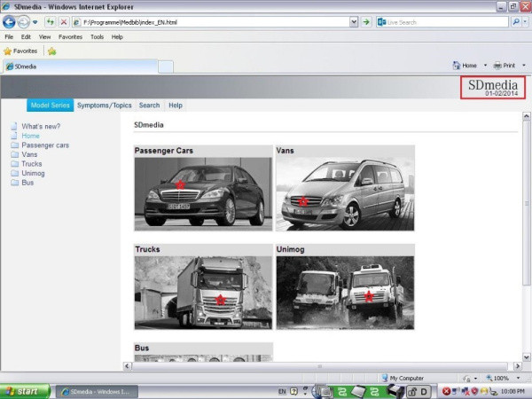Expand the address bar history dropdown
The image size is (532, 399).
point(354,22)
